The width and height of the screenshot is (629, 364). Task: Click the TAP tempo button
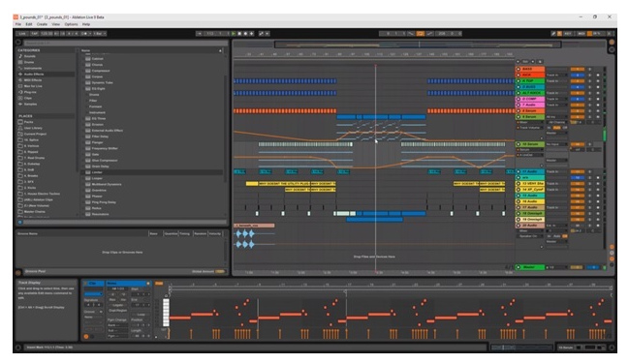pos(34,34)
